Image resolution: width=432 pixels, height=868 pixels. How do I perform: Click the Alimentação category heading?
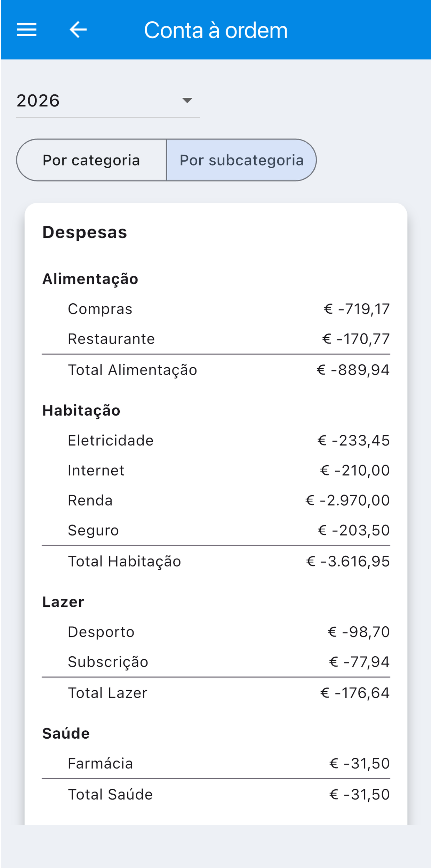pos(90,279)
